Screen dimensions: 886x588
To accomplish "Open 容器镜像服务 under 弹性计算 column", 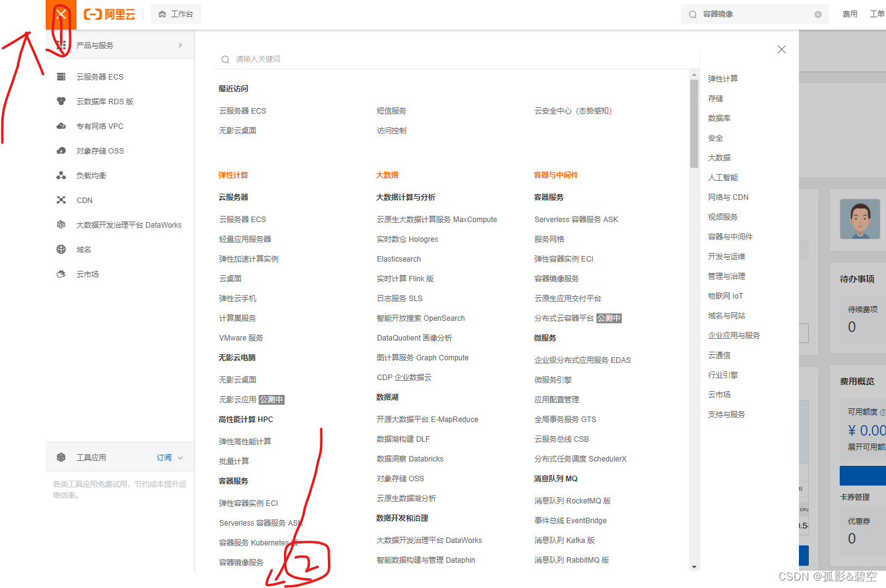I will click(241, 563).
